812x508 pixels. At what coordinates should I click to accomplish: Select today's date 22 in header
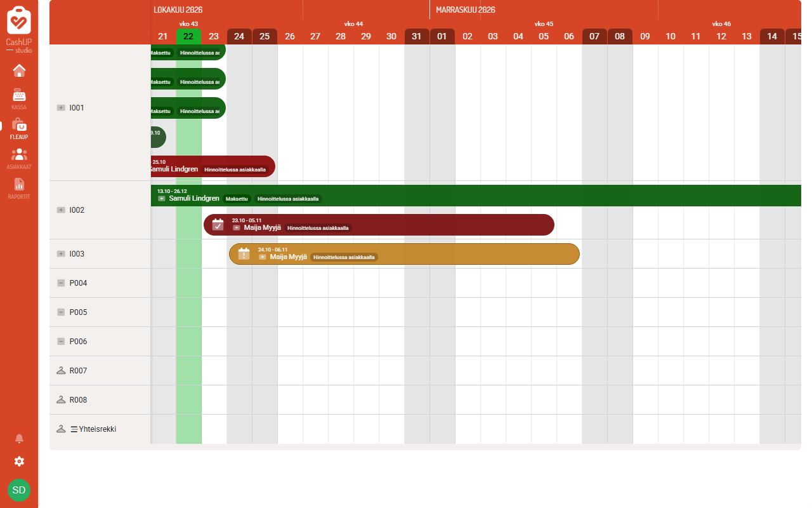(188, 36)
